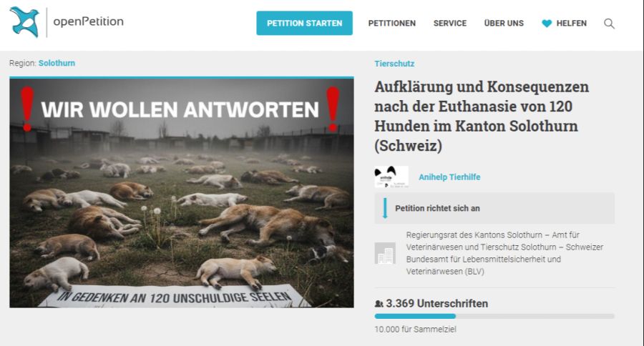Click the blue down-arrow beside Petition richtet sich an
The image size is (644, 346).
click(385, 208)
